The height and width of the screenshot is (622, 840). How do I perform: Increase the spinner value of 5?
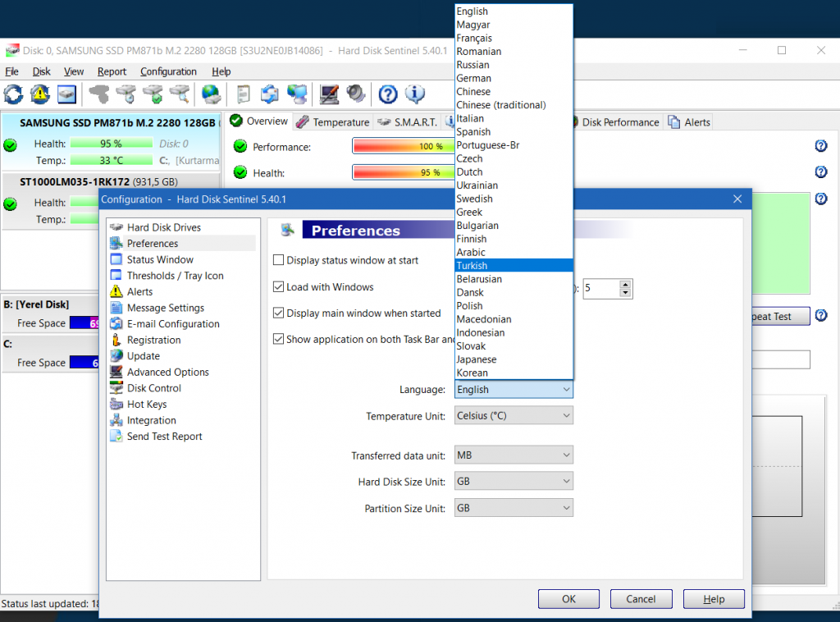pos(625,284)
